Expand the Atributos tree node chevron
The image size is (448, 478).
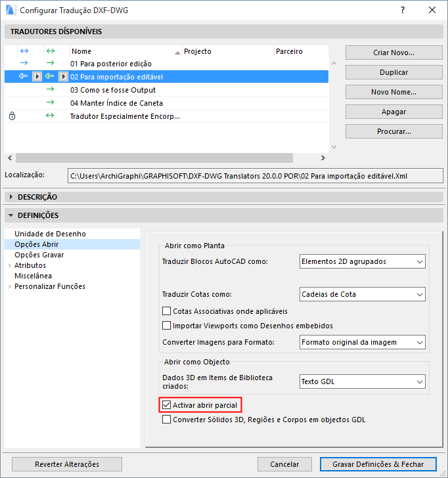[x=10, y=265]
